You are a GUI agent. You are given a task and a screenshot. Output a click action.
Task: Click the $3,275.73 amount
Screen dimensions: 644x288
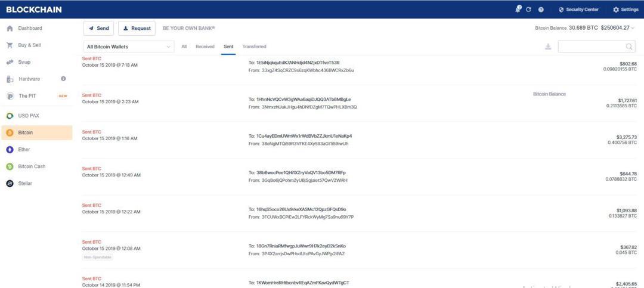click(x=627, y=137)
